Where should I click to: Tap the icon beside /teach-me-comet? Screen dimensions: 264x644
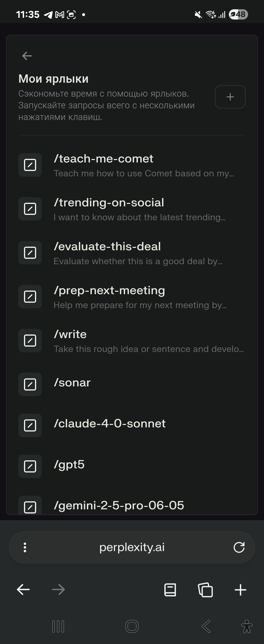pos(30,165)
